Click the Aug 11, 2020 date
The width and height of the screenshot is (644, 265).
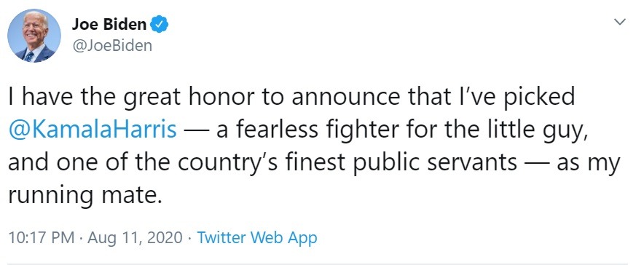tap(135, 238)
